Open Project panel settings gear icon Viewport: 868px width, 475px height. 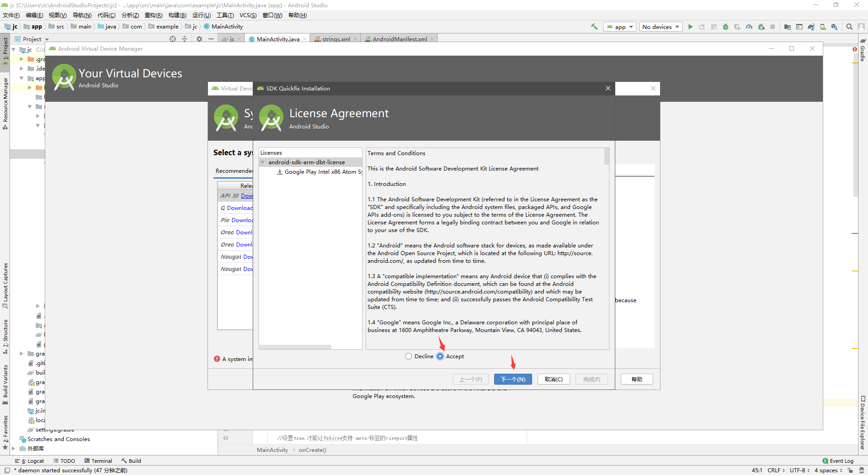199,39
